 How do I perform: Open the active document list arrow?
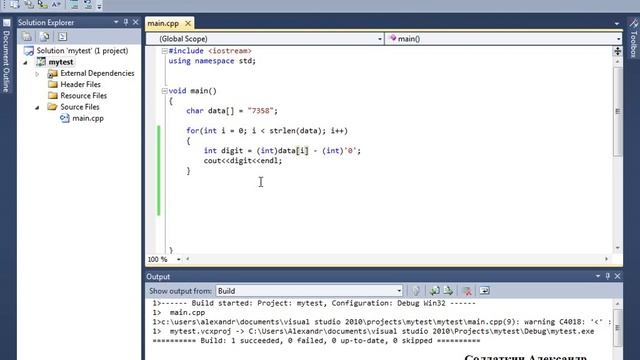617,24
